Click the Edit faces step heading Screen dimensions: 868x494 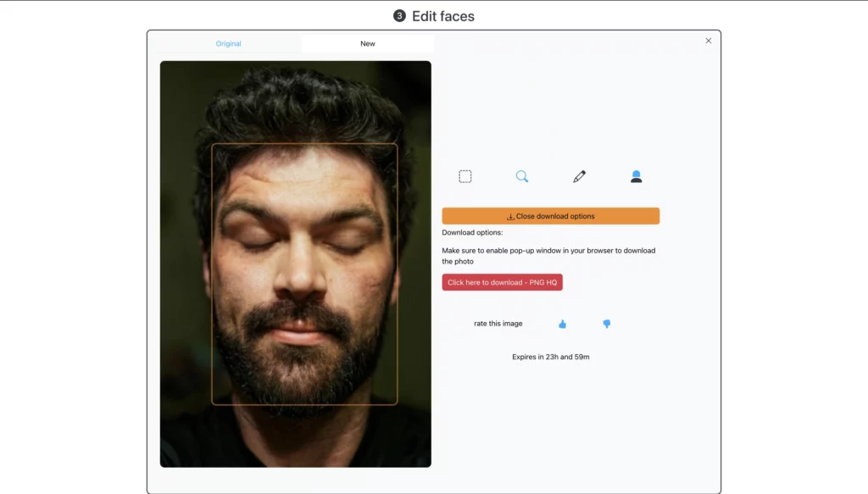pos(434,15)
